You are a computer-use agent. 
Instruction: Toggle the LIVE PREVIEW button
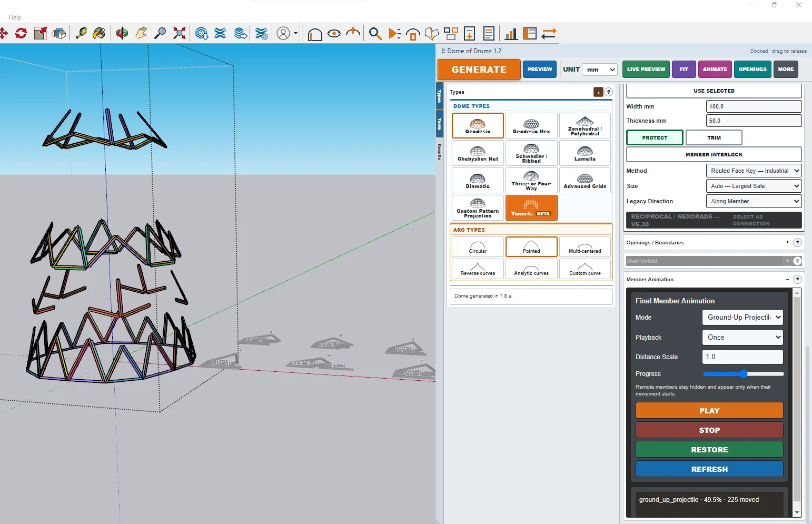coord(646,69)
